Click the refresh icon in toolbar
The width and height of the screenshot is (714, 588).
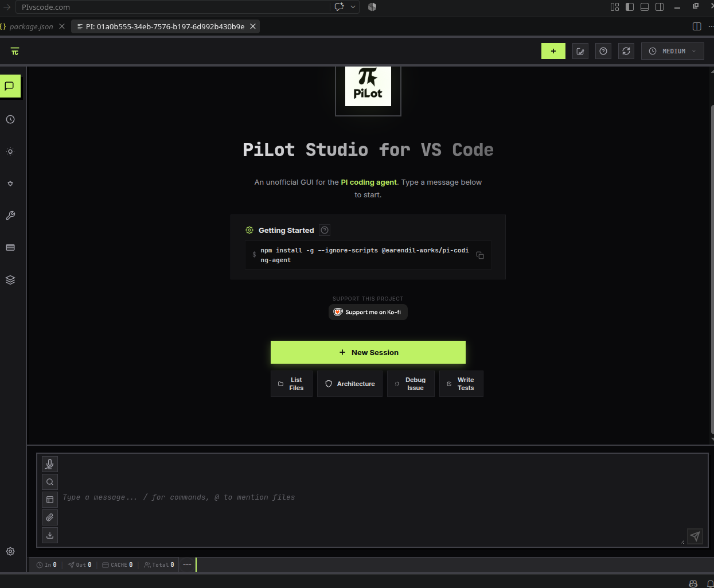pyautogui.click(x=626, y=51)
